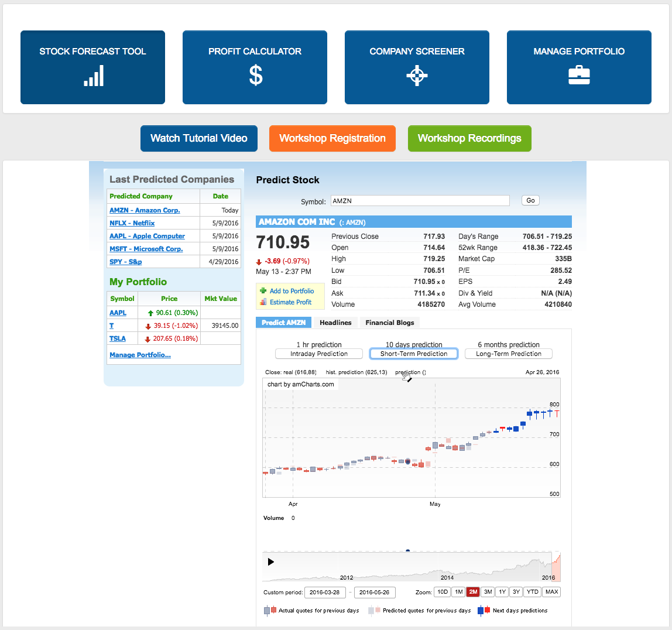Click the custom period start date 2016-03-28
672x630 pixels.
pyautogui.click(x=324, y=593)
